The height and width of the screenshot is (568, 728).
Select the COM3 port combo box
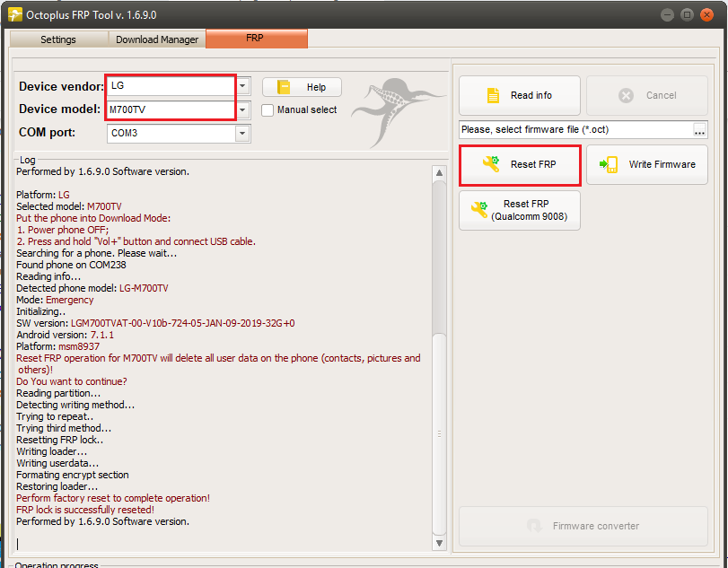[x=179, y=134]
